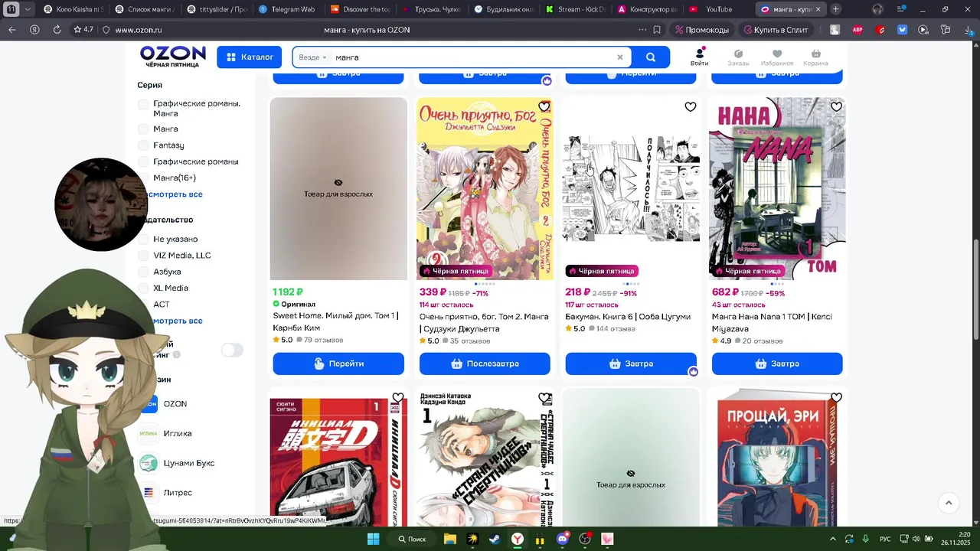Add Очень приятно, Бог to favorites heart

[544, 106]
